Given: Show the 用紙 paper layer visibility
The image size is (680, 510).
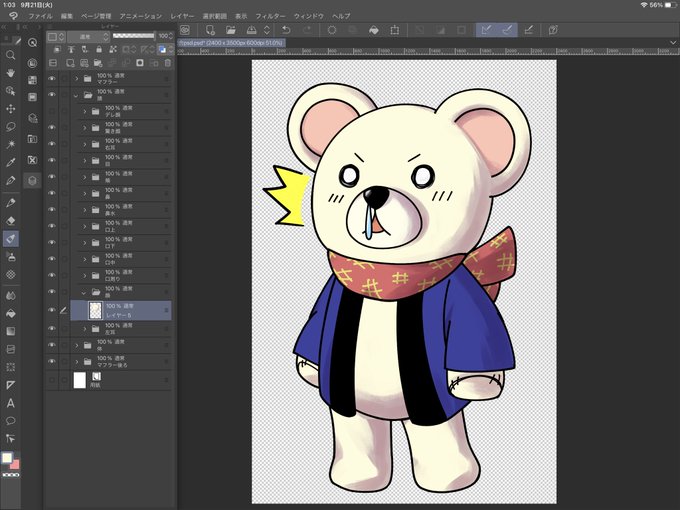Looking at the screenshot, I should (52, 380).
